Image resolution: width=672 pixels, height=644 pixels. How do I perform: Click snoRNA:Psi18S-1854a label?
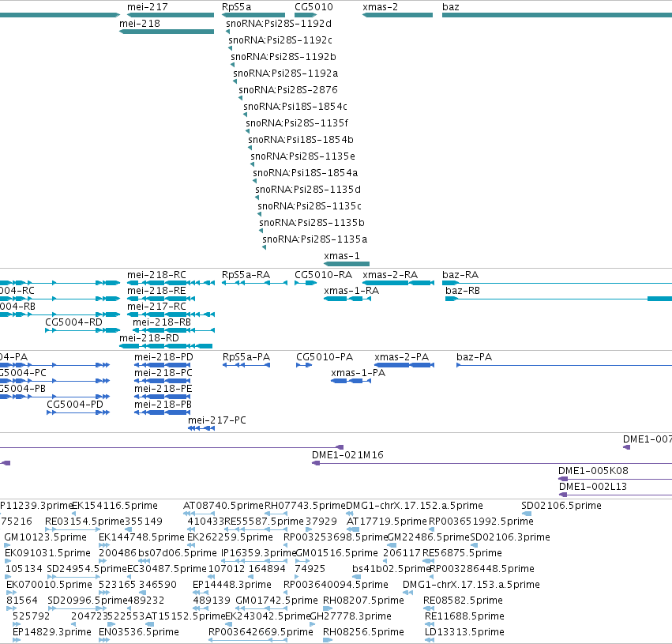tap(305, 173)
